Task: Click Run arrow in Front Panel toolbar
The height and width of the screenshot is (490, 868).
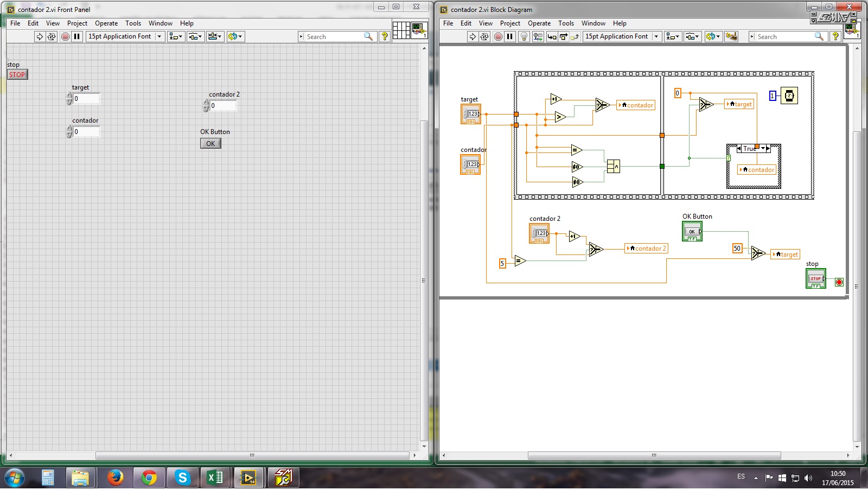Action: click(39, 36)
